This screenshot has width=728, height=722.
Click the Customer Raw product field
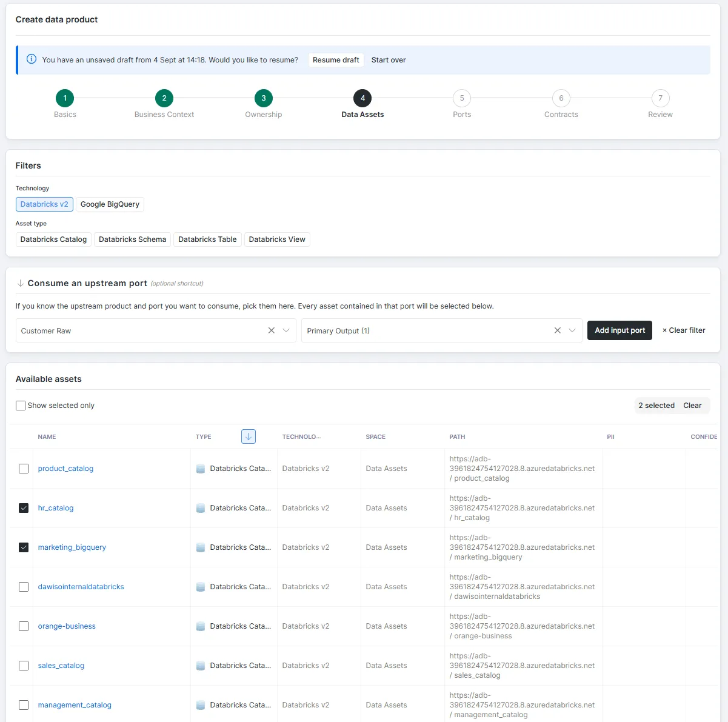tap(156, 330)
